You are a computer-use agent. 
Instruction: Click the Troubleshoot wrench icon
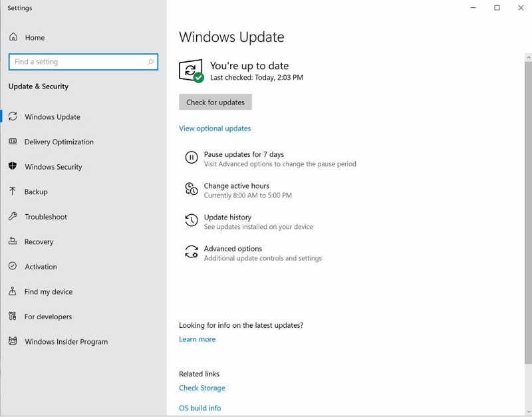click(13, 216)
